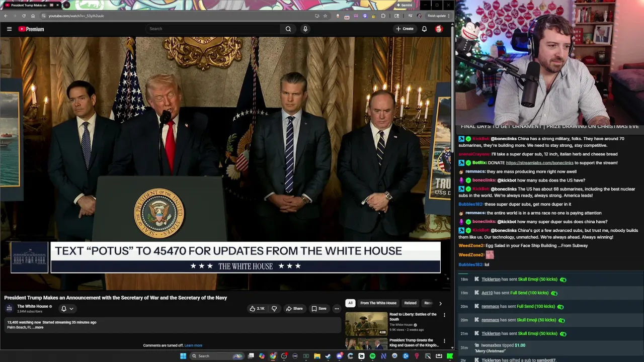This screenshot has width=644, height=362.
Task: Open the browser extensions puzzle icon
Action: [x=383, y=16]
